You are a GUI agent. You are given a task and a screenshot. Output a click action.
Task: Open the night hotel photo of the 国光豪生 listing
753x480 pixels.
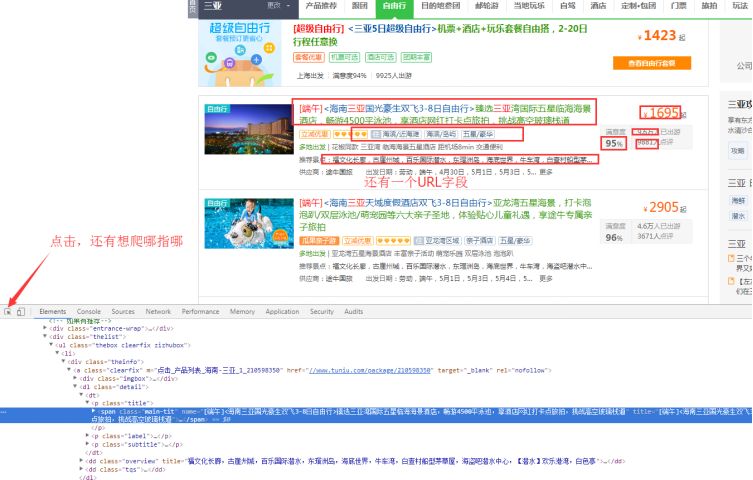(249, 129)
